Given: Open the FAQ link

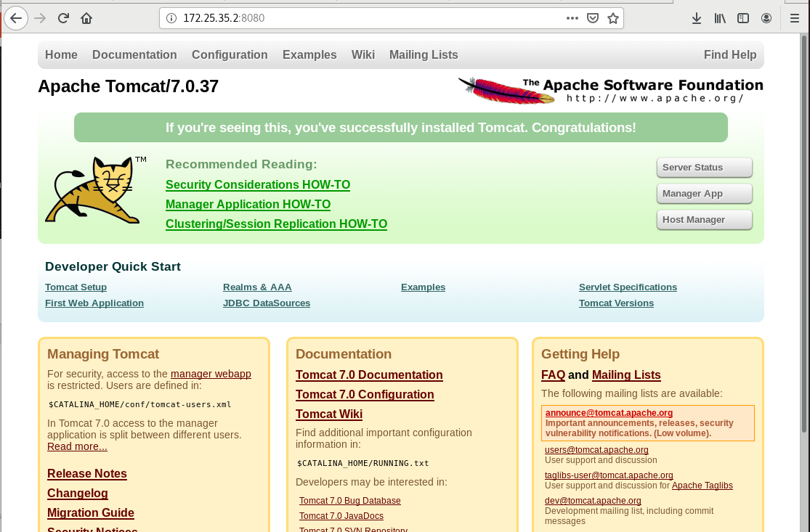Looking at the screenshot, I should [x=553, y=375].
